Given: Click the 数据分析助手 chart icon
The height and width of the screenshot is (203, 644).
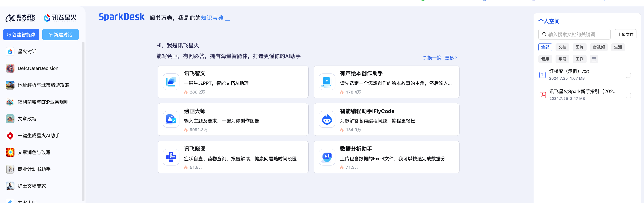Looking at the screenshot, I should [327, 157].
